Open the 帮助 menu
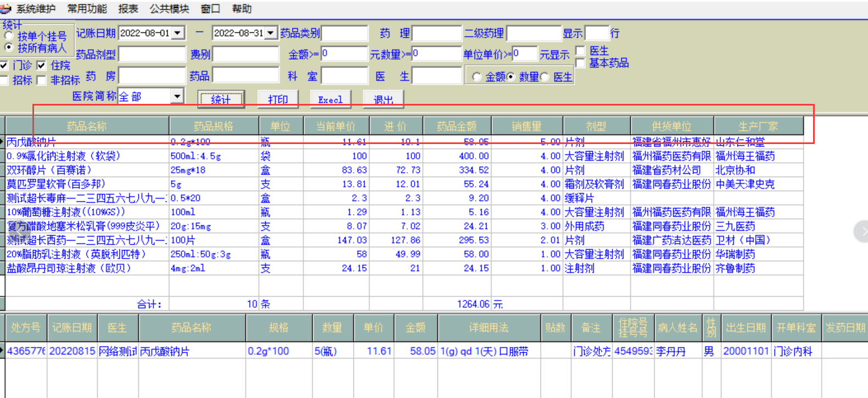The image size is (868, 398). click(242, 9)
